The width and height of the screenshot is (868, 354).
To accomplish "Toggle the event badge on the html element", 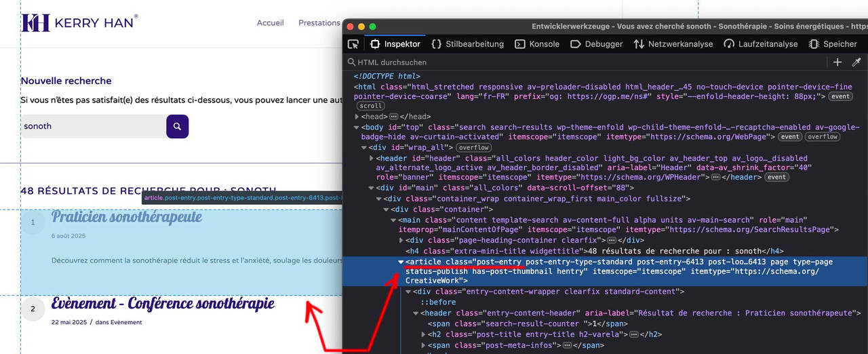I will click(x=841, y=97).
